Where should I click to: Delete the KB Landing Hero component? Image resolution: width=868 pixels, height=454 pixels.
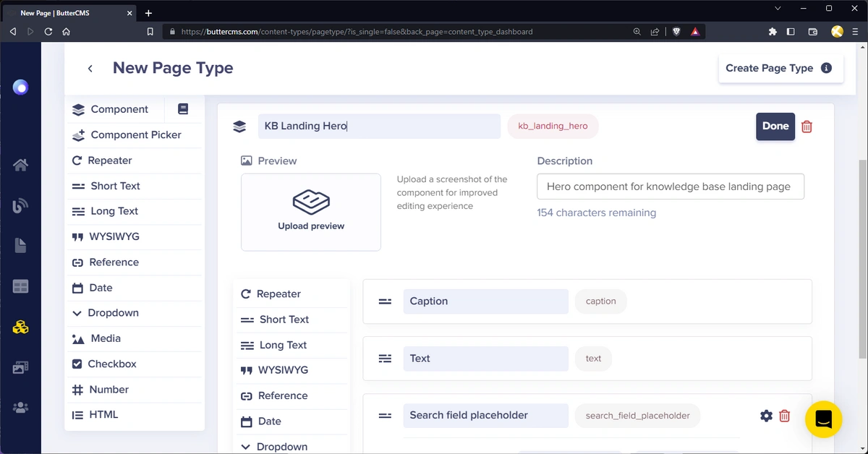807,127
